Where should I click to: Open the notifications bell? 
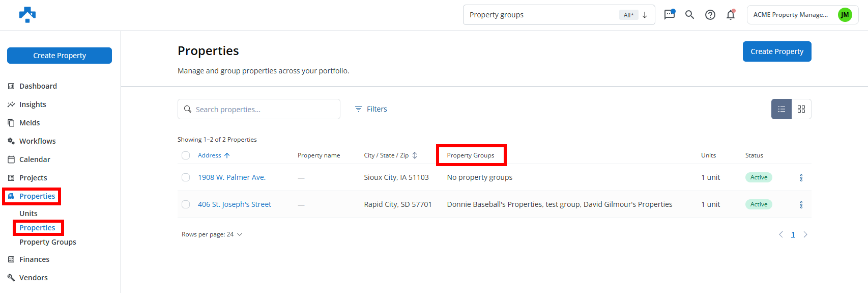tap(731, 15)
